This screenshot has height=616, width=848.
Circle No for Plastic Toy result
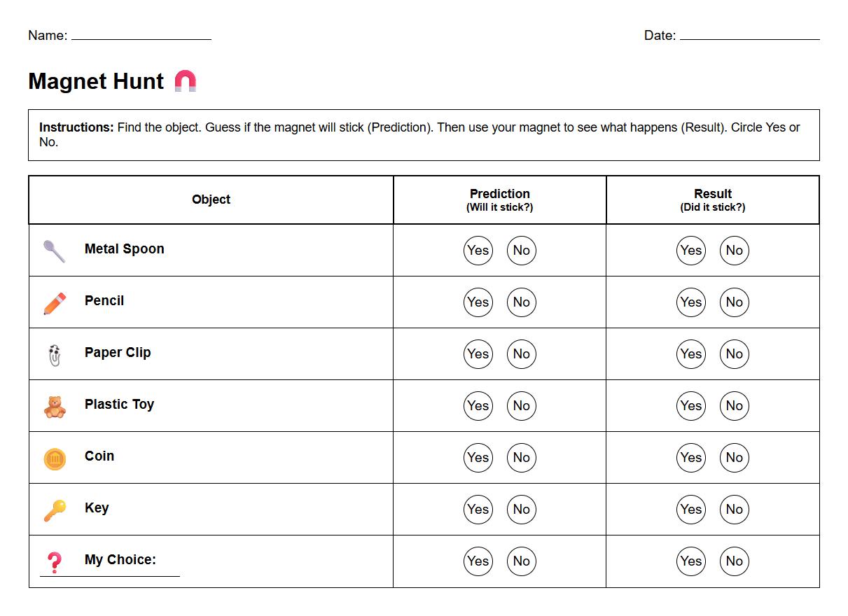[735, 406]
